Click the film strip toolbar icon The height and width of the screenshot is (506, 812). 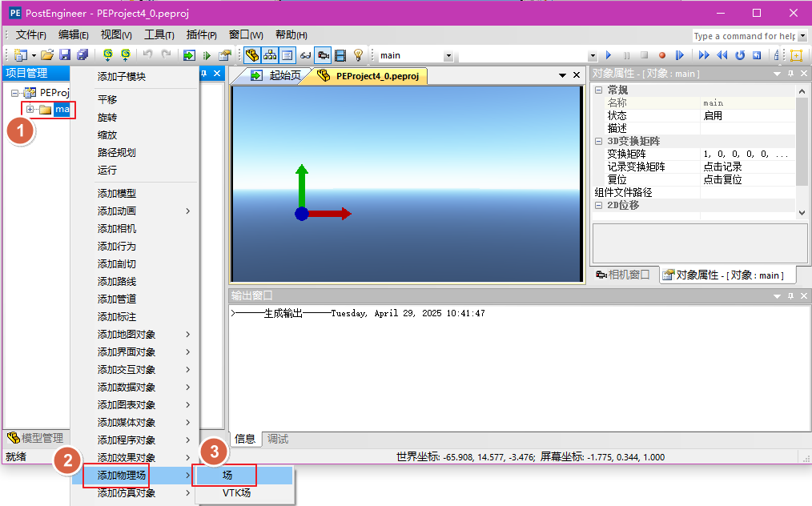coord(340,55)
